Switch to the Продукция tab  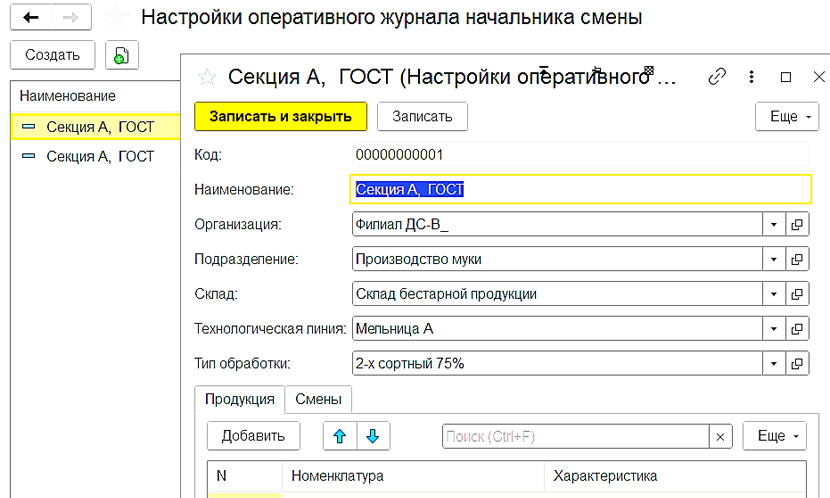[240, 400]
